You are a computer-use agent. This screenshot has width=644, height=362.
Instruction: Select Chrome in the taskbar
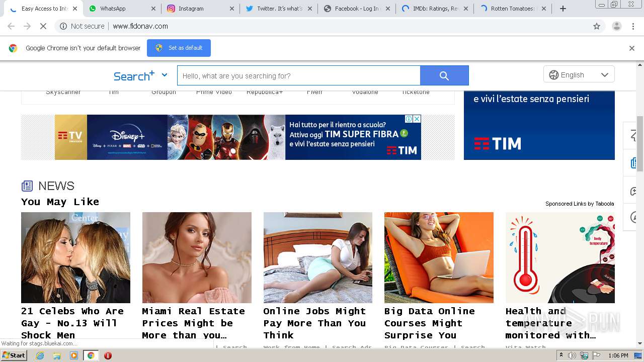[91, 355]
